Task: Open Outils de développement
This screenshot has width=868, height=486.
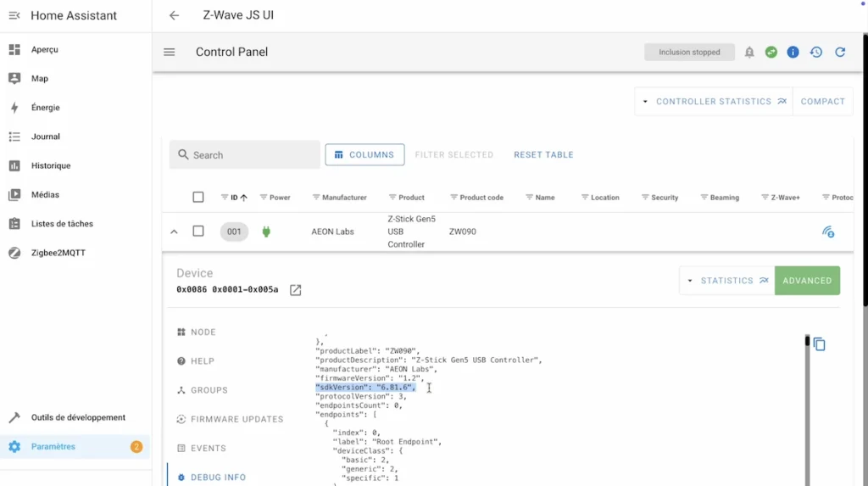Action: (75, 417)
